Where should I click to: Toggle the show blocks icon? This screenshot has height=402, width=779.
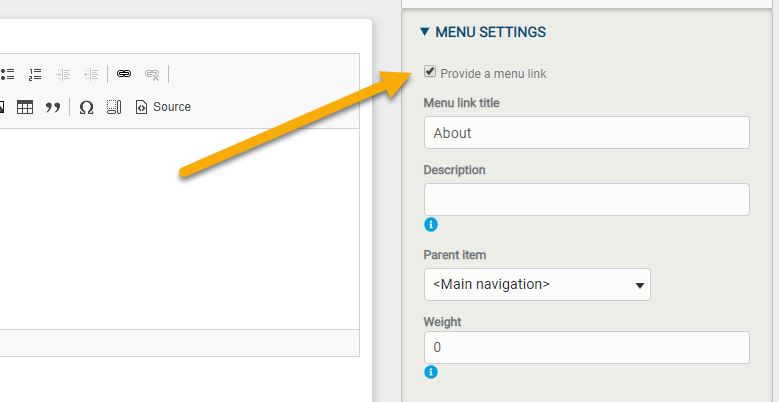(114, 107)
